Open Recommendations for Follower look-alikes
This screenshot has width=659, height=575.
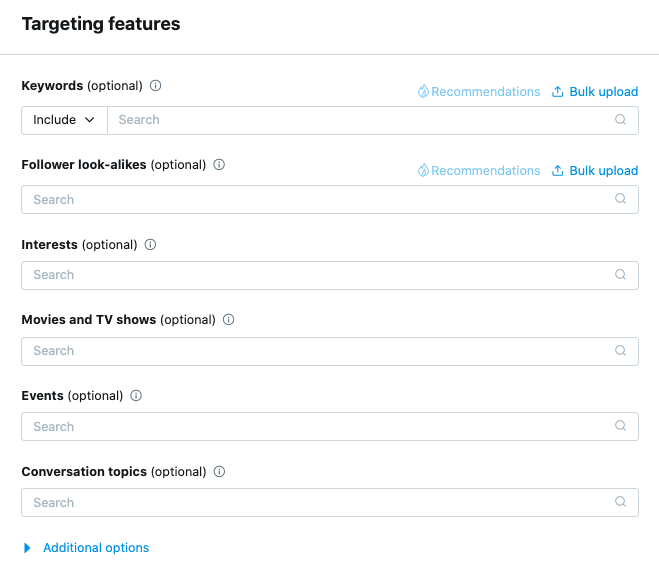(478, 171)
